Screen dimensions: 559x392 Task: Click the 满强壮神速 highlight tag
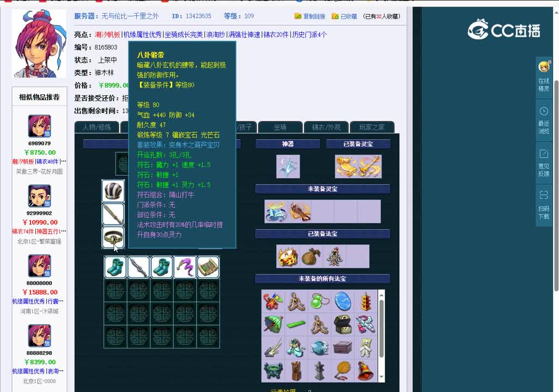(244, 34)
